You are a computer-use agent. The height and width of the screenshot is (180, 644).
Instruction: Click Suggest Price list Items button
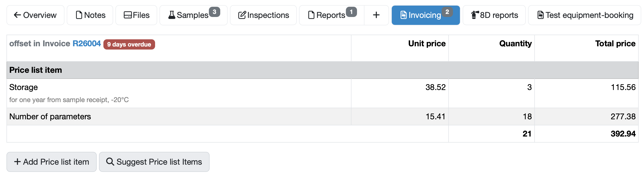[154, 162]
